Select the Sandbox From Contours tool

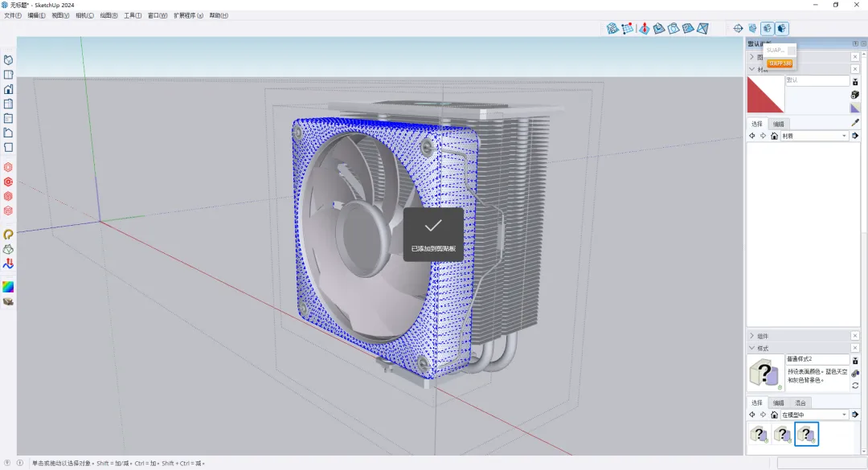tap(612, 29)
